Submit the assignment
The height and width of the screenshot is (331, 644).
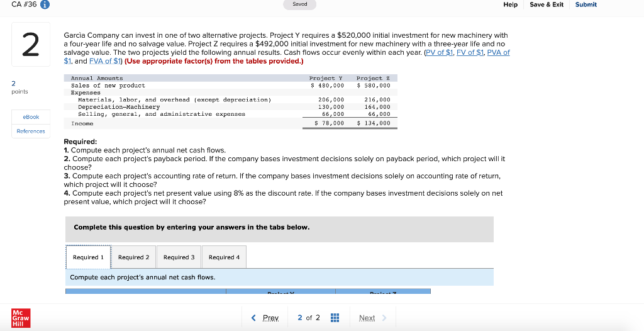tap(586, 4)
